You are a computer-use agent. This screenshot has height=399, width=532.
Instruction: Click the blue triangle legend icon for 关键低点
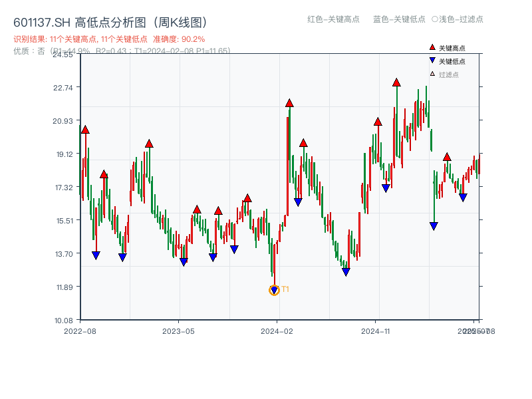(x=432, y=61)
